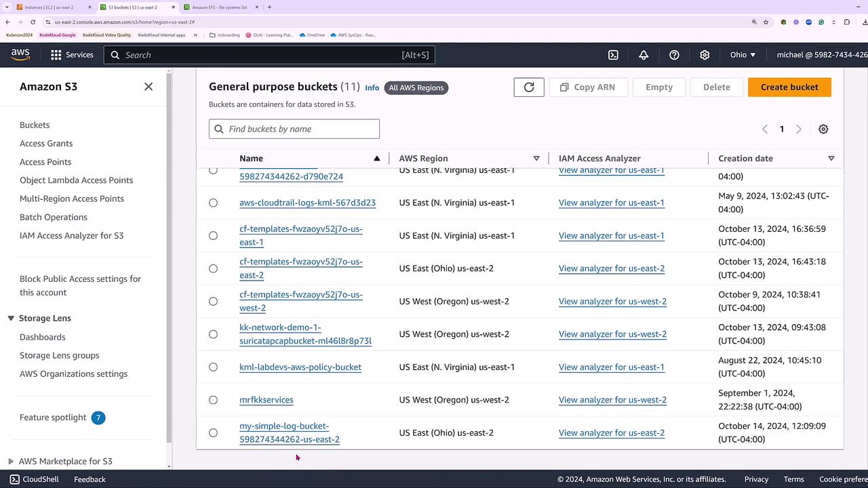Image resolution: width=868 pixels, height=488 pixels.
Task: Click the browser address bar URL
Action: (125, 22)
